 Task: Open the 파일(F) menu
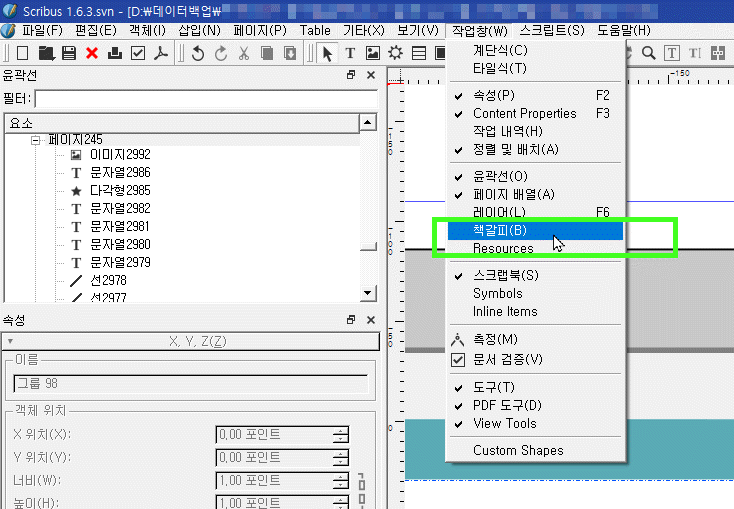(x=42, y=30)
